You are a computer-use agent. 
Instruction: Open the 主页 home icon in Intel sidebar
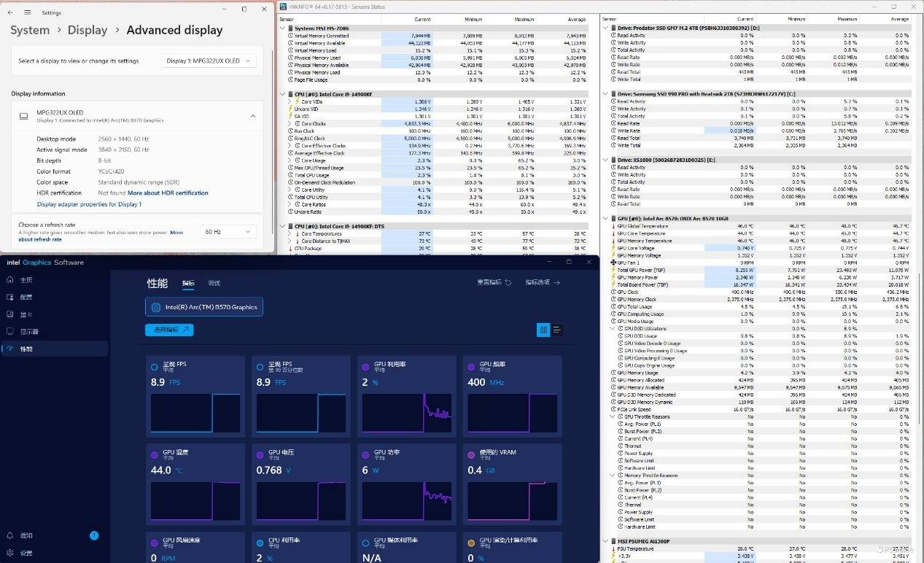(10, 280)
